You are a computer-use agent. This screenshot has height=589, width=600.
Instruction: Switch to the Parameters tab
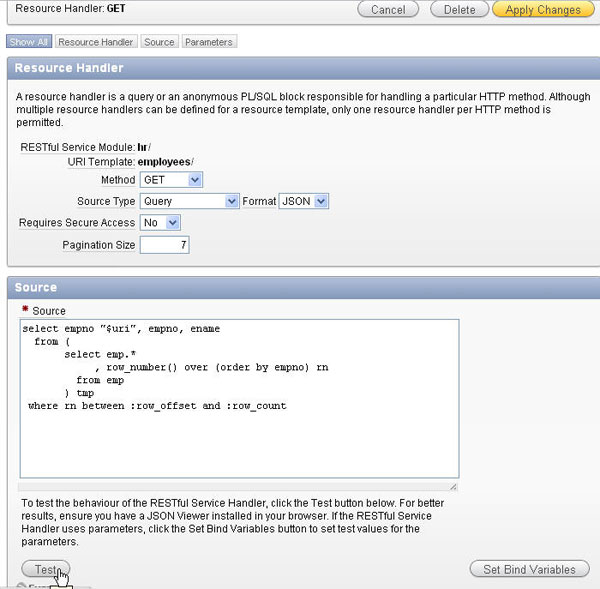[209, 42]
